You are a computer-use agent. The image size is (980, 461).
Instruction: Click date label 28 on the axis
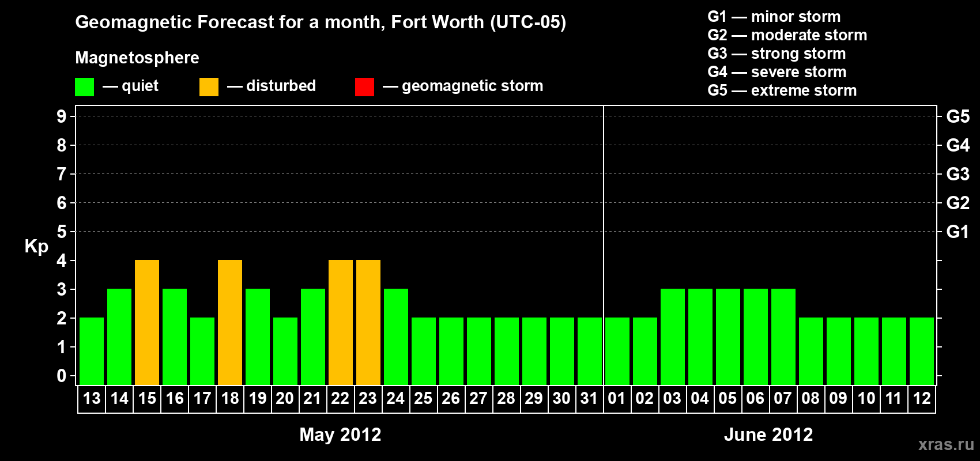[x=507, y=399]
